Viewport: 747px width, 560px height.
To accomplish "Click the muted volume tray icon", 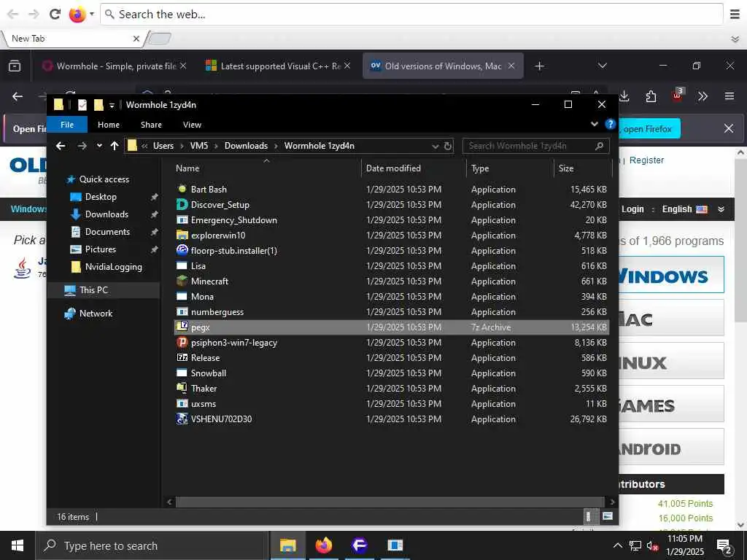I will click(x=652, y=545).
